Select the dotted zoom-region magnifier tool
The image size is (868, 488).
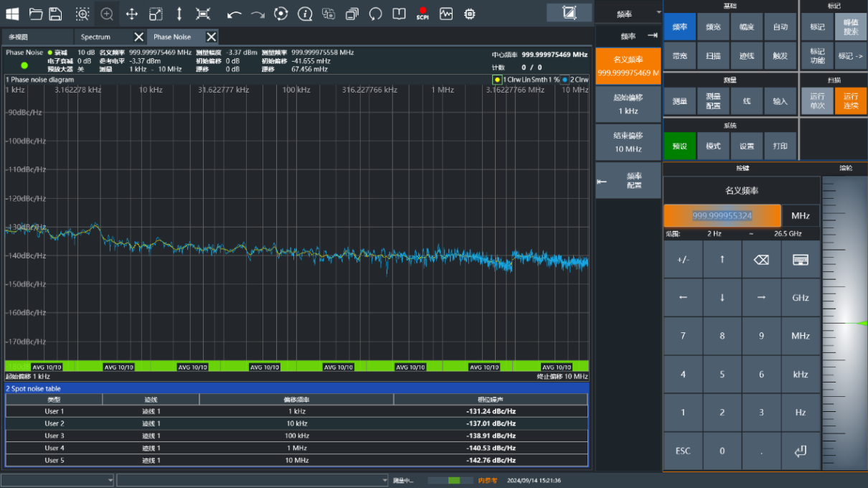point(82,14)
